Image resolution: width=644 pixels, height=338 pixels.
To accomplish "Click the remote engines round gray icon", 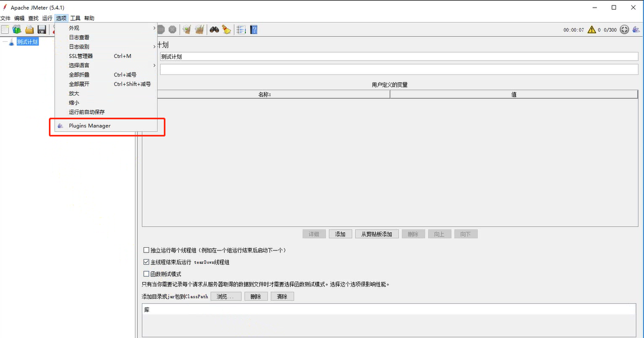I will point(624,30).
